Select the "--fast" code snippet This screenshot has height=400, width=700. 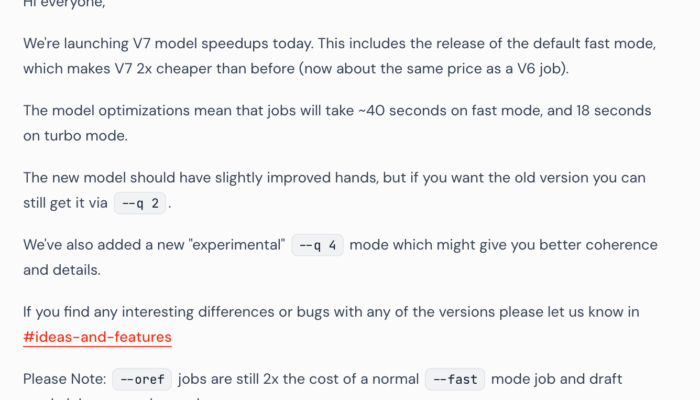coord(455,379)
